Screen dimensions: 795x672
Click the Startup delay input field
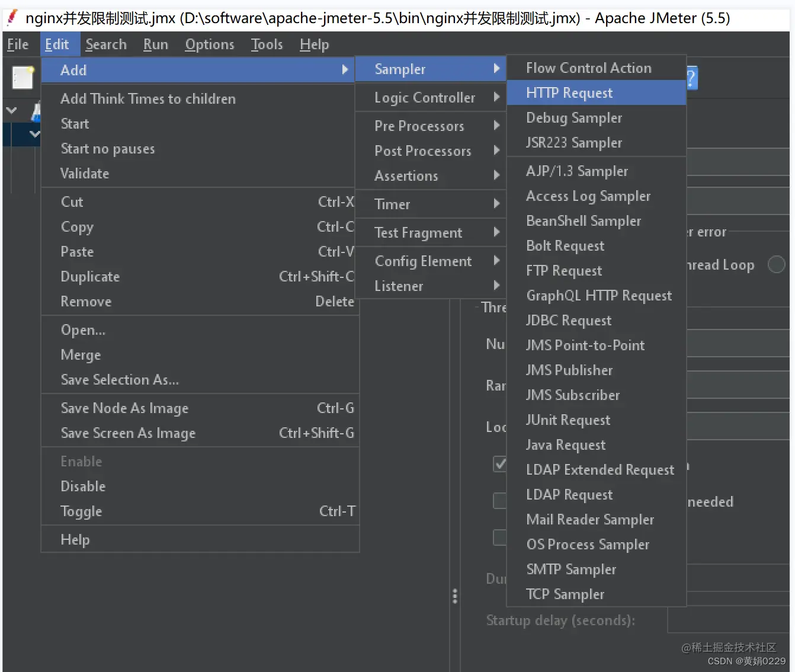tap(729, 620)
